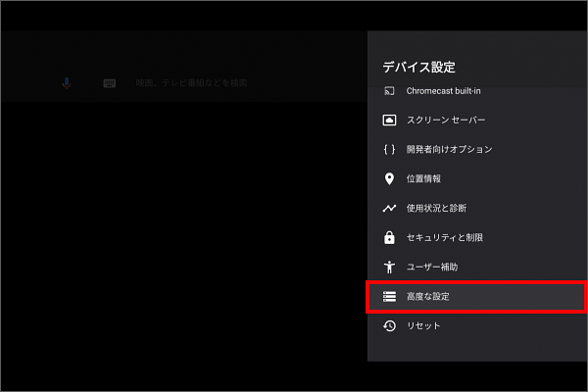Open the スクリーン セーバー menu item
The image size is (588, 392).
(446, 120)
